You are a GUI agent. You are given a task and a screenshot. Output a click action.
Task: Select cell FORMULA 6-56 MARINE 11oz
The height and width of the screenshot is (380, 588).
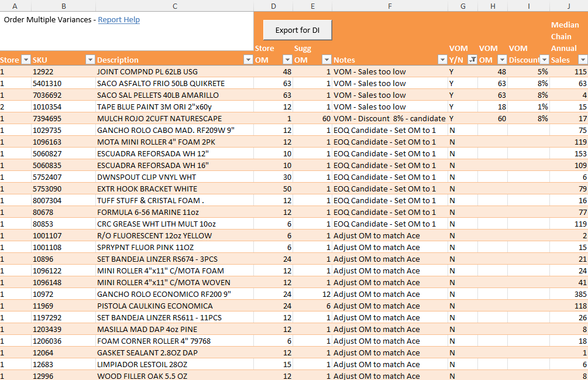point(175,213)
